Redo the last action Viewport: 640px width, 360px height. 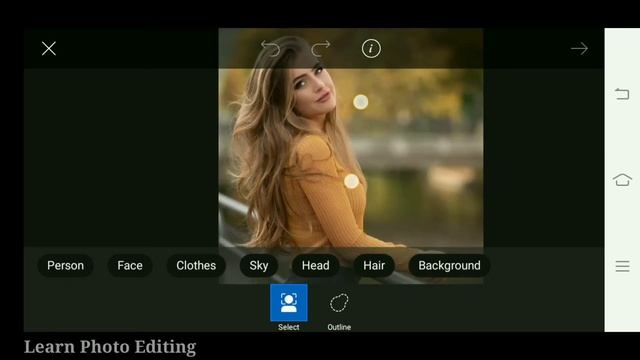(x=320, y=49)
